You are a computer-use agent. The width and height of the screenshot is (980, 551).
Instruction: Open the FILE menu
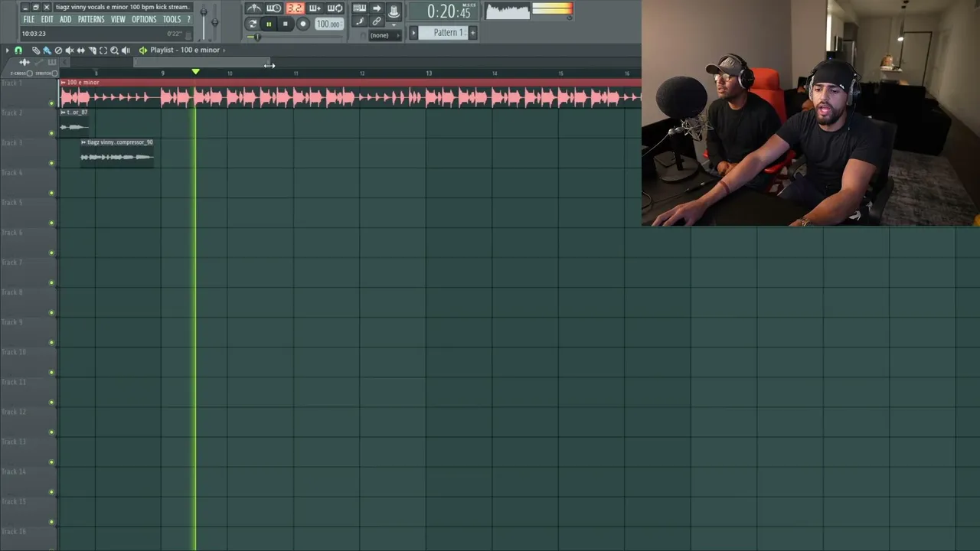28,20
